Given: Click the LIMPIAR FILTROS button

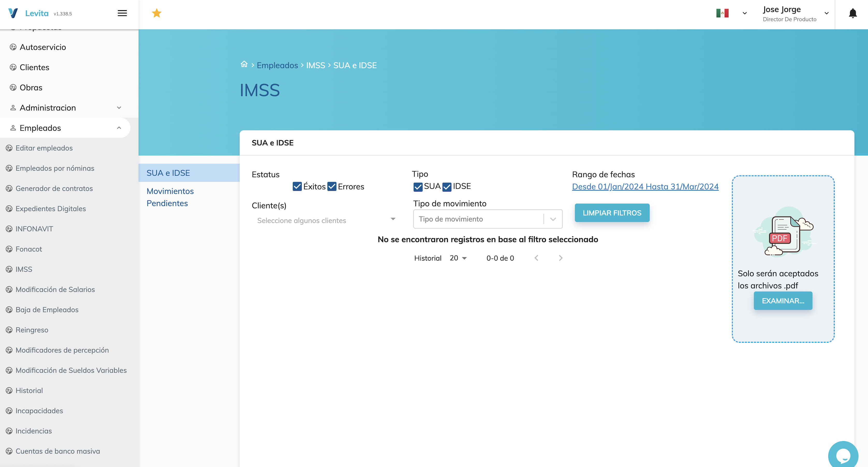Looking at the screenshot, I should coord(612,213).
